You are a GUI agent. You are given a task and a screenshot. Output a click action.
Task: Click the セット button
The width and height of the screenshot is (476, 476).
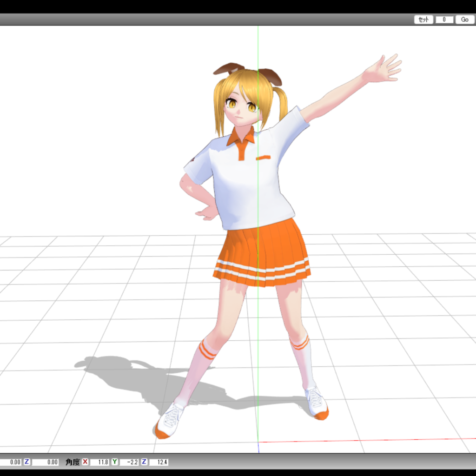click(x=423, y=20)
